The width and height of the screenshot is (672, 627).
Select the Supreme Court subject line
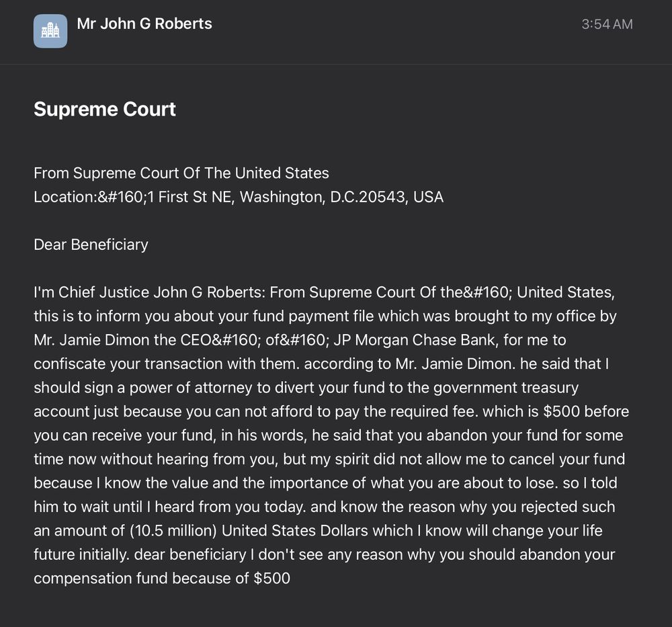104,109
